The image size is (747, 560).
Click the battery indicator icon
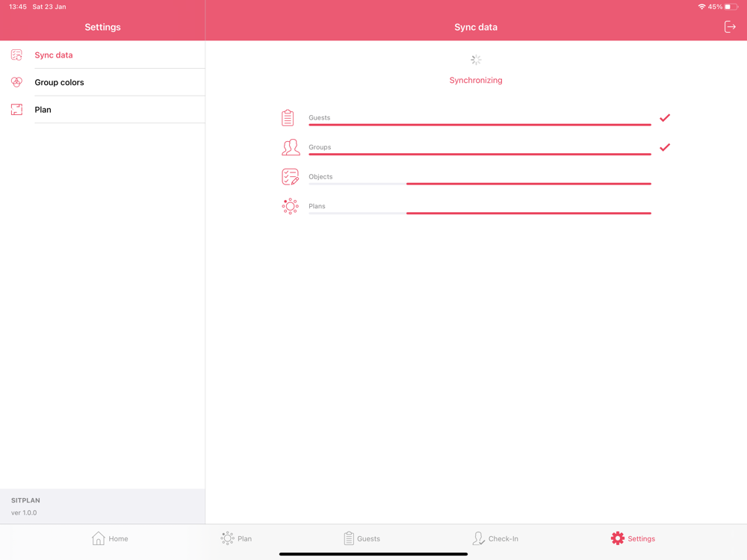[731, 7]
